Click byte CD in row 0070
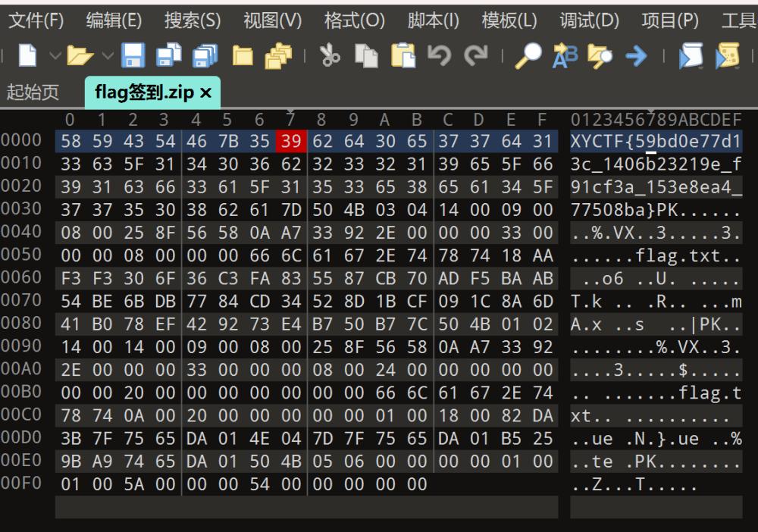This screenshot has width=758, height=532. point(259,302)
